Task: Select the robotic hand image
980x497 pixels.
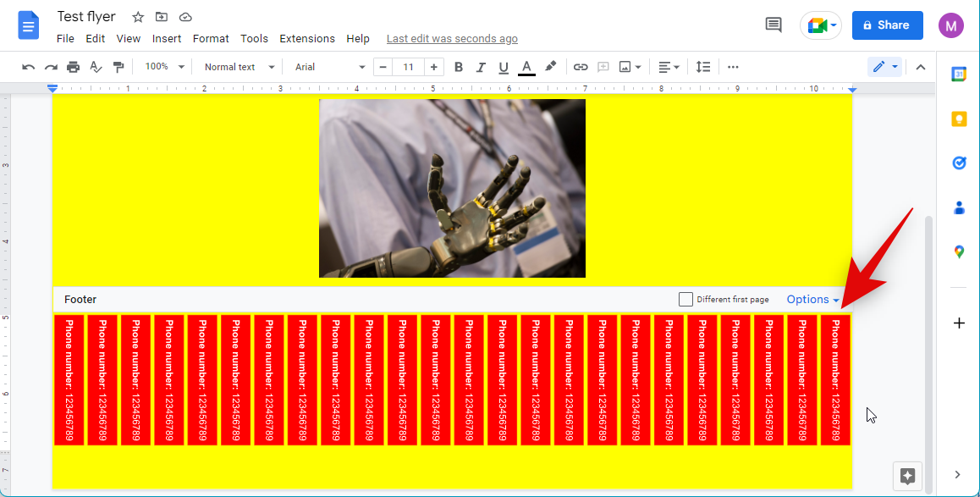Action: [x=452, y=188]
